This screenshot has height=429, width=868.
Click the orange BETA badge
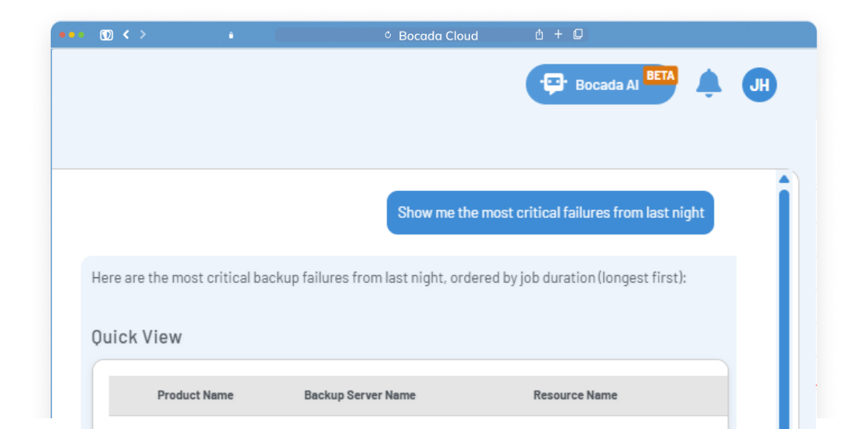pos(660,76)
